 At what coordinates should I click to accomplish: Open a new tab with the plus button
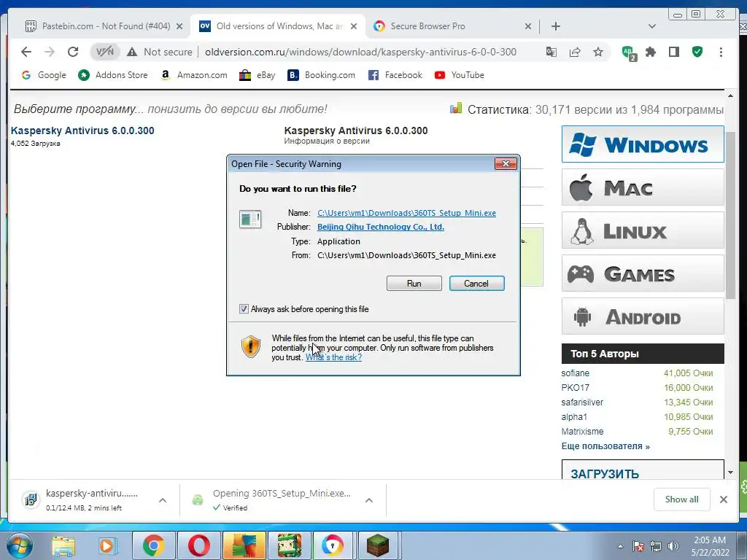[556, 26]
